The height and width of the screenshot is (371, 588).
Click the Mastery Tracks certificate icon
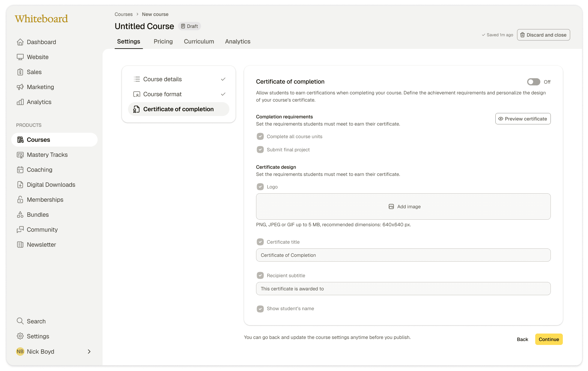point(20,155)
